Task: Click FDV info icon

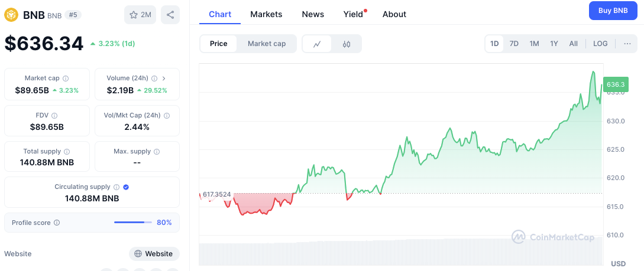Action: pyautogui.click(x=54, y=116)
